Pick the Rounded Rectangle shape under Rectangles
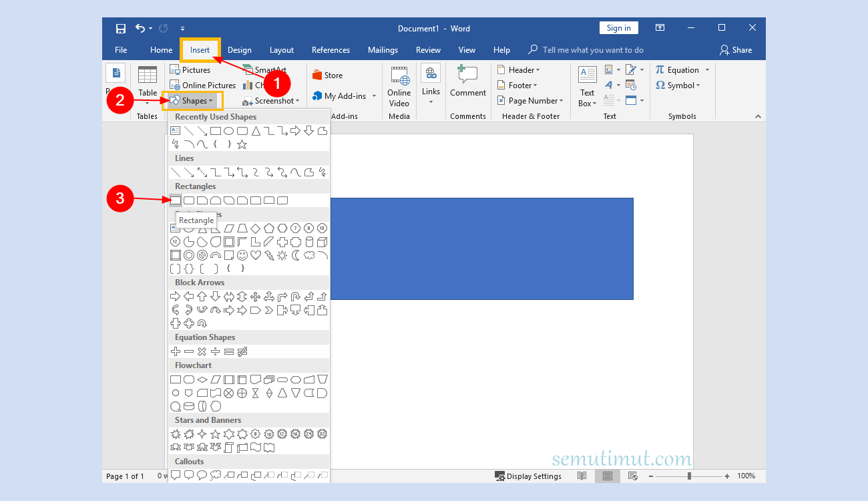 point(189,200)
